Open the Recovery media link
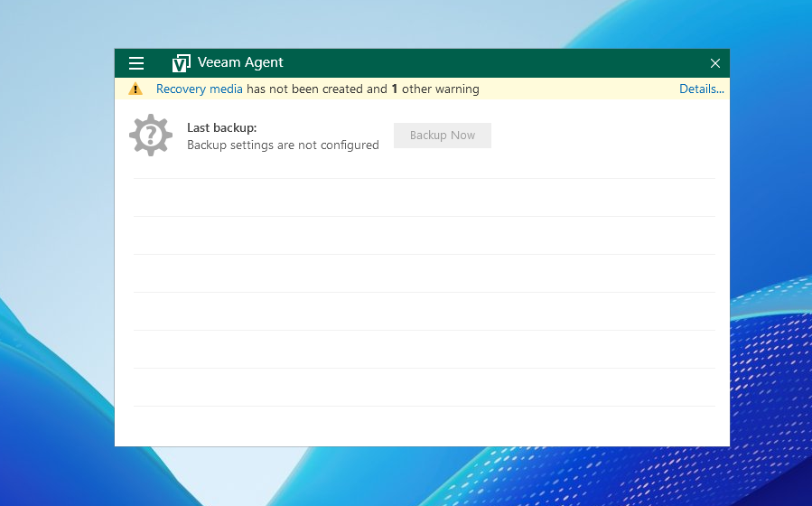The image size is (812, 506). (x=200, y=89)
